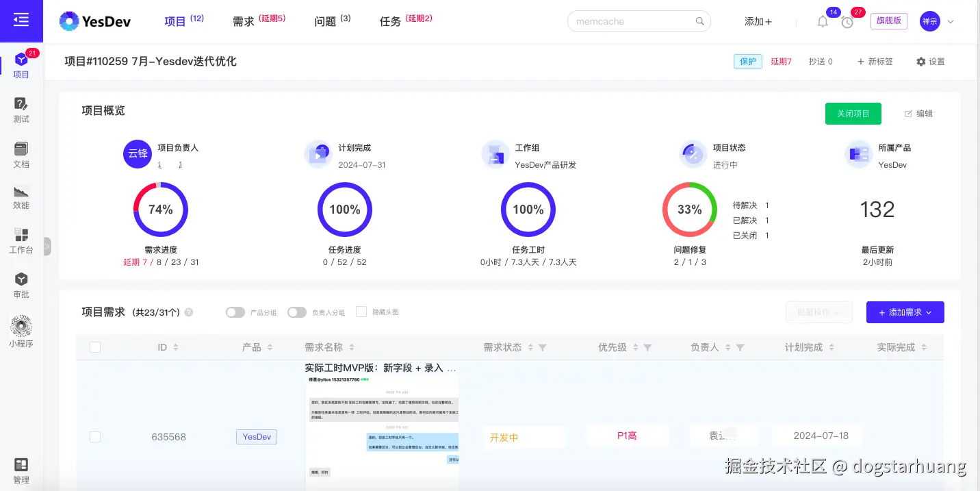Toggle the 产品分组 switch
The image size is (980, 491).
235,312
